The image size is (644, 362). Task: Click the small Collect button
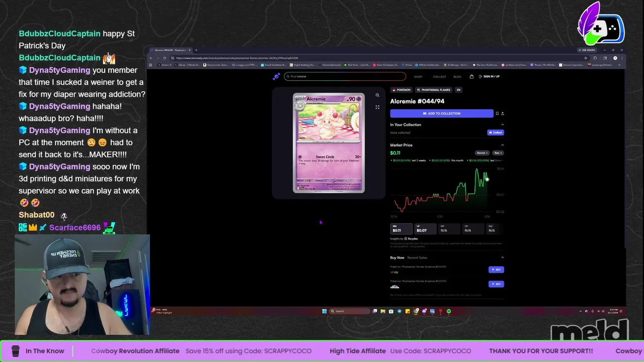click(496, 133)
